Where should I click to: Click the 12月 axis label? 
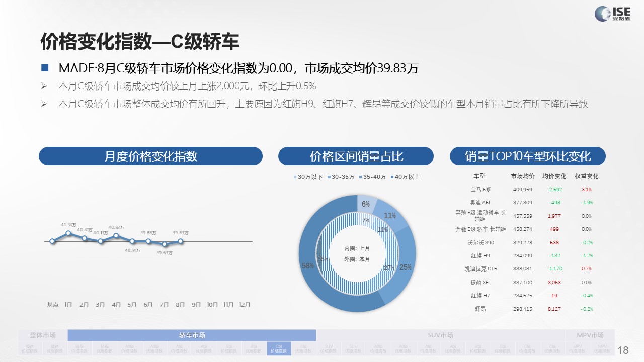coord(245,305)
